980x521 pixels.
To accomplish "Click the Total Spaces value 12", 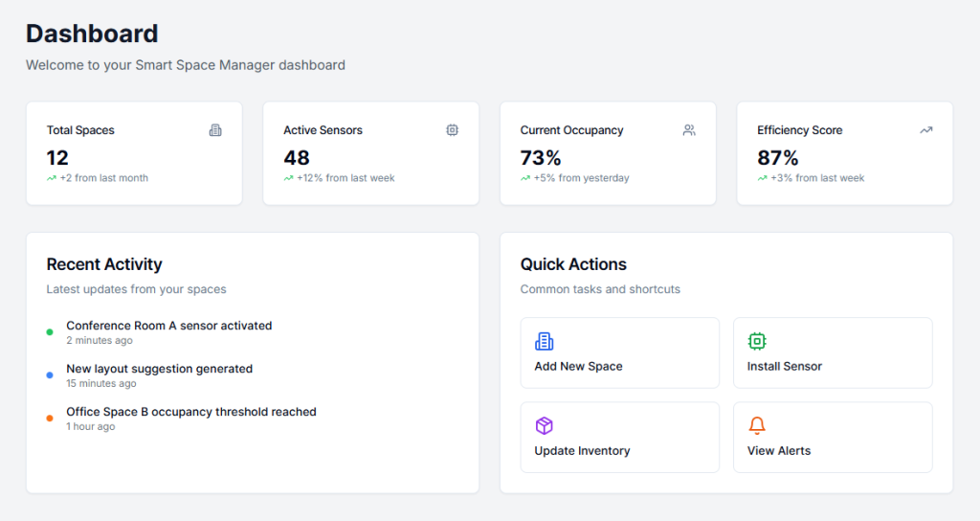I will pyautogui.click(x=57, y=158).
